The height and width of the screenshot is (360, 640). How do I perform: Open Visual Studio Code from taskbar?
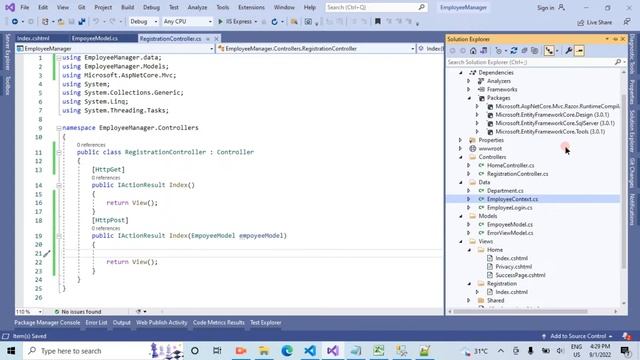tap(310, 351)
